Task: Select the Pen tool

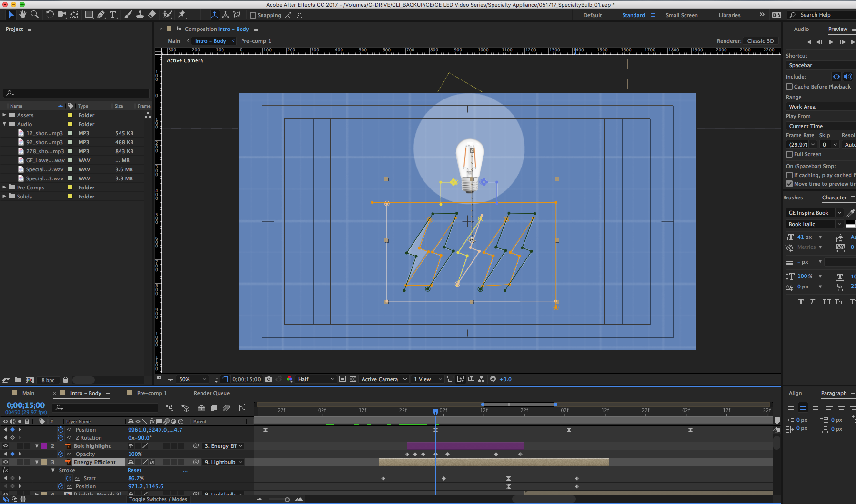Action: click(x=101, y=15)
